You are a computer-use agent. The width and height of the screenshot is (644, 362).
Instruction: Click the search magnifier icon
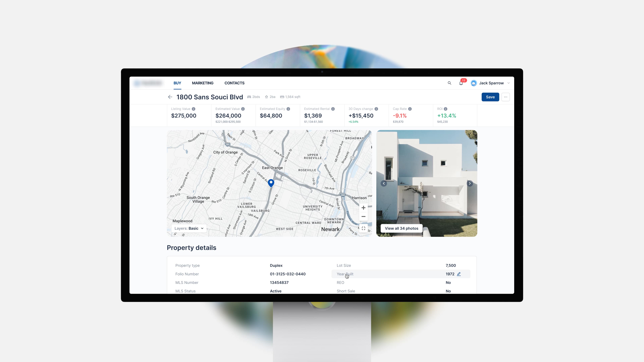coord(449,83)
